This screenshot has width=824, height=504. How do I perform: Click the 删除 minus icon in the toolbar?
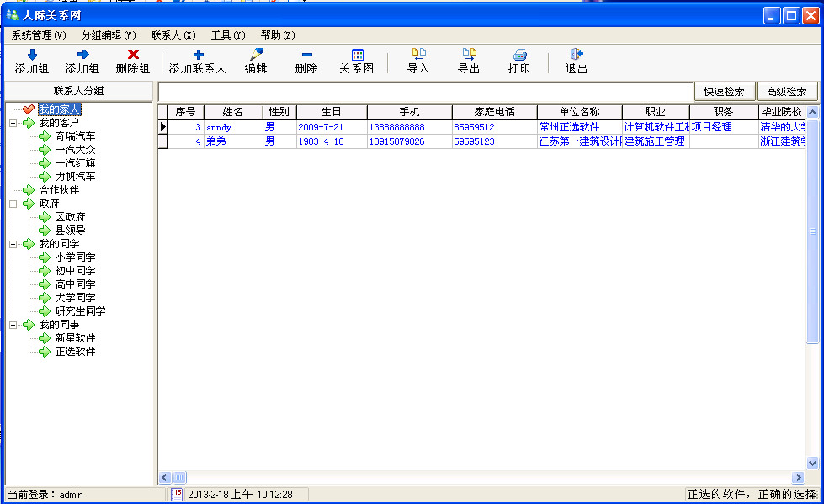point(306,55)
